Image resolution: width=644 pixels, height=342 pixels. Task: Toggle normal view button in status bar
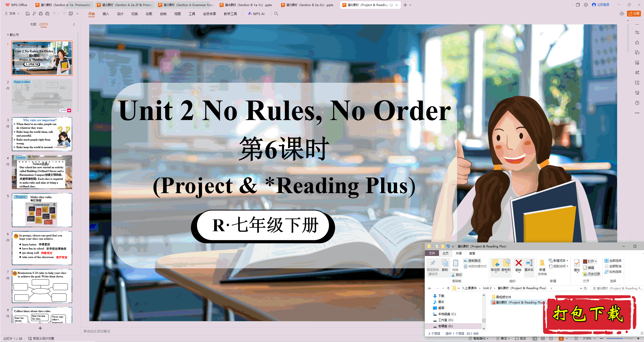535,338
